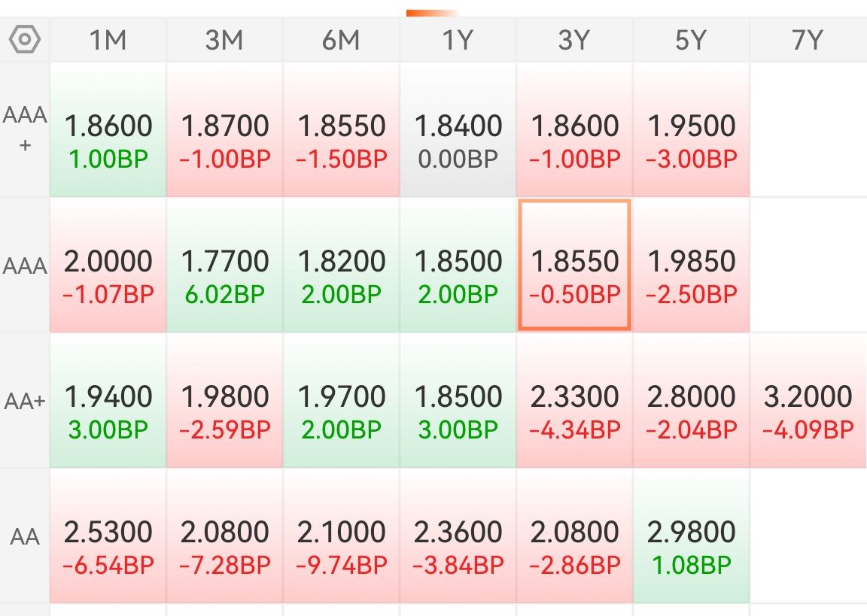Select AAA+ 1Y cell with 0.00BP
Image resolution: width=867 pixels, height=616 pixels.
tap(458, 130)
